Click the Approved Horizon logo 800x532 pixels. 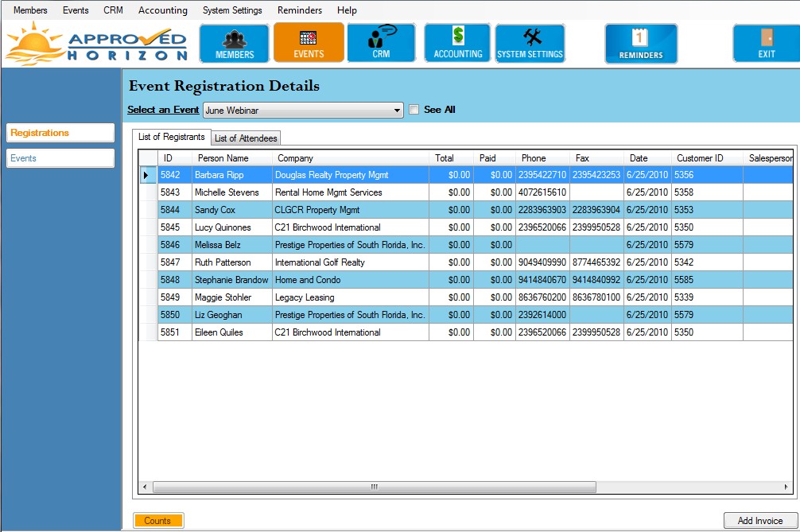click(96, 44)
